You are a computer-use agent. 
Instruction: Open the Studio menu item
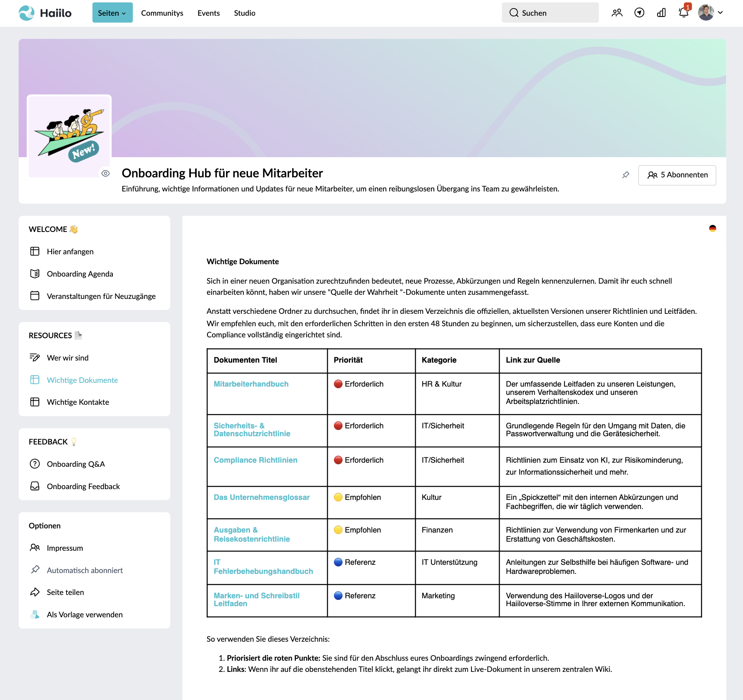[x=245, y=13]
